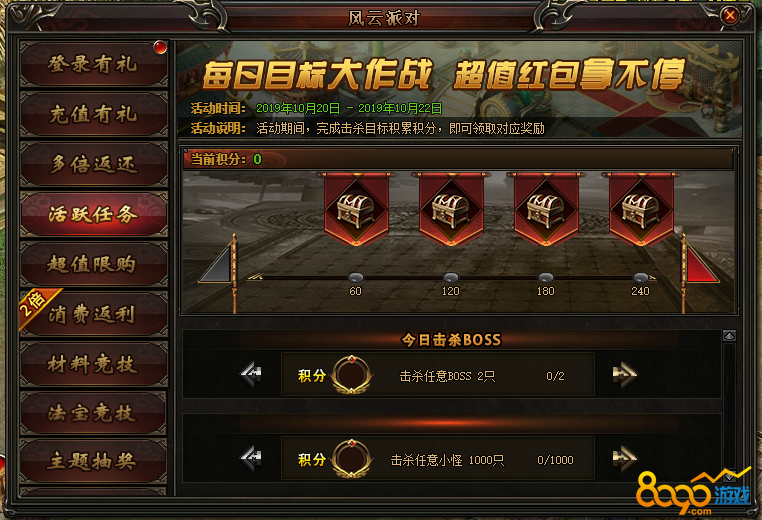Click left arrow beside the kill BOSS task
The height and width of the screenshot is (520, 762).
click(x=251, y=375)
